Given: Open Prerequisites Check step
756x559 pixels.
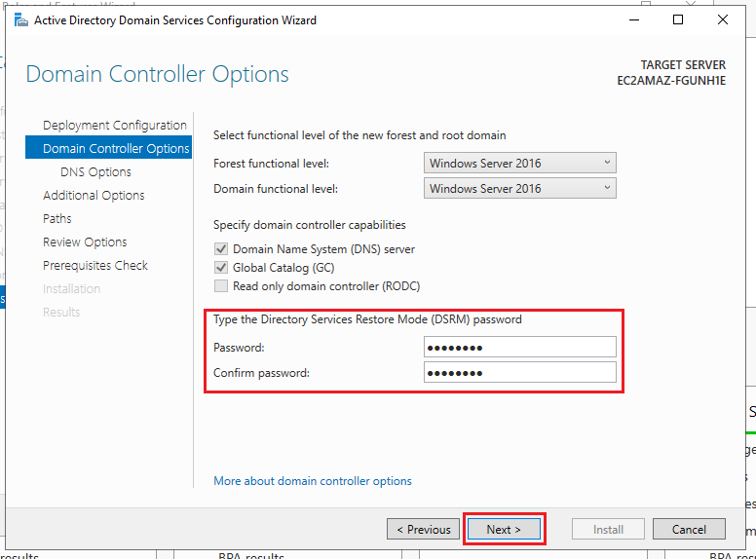Looking at the screenshot, I should (x=95, y=266).
